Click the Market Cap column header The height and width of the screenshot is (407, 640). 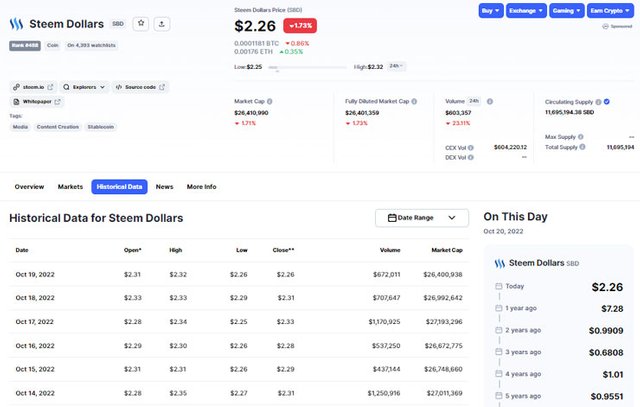pyautogui.click(x=447, y=250)
